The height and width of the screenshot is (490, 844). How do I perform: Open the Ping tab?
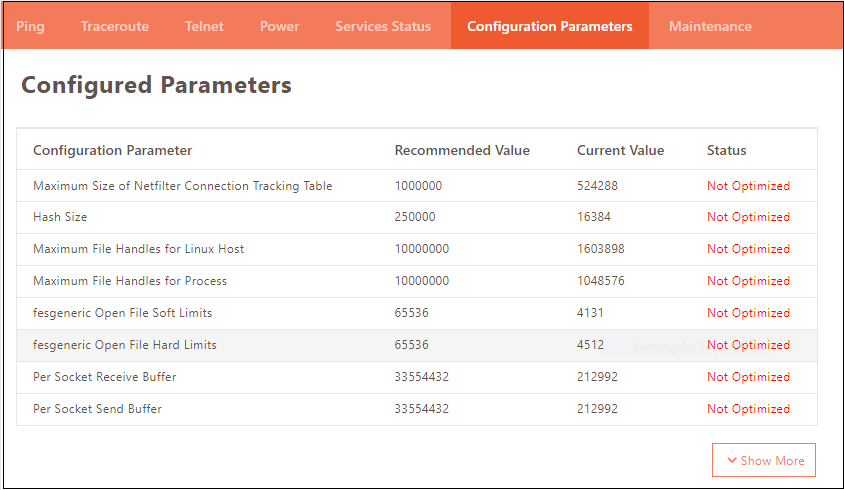31,26
